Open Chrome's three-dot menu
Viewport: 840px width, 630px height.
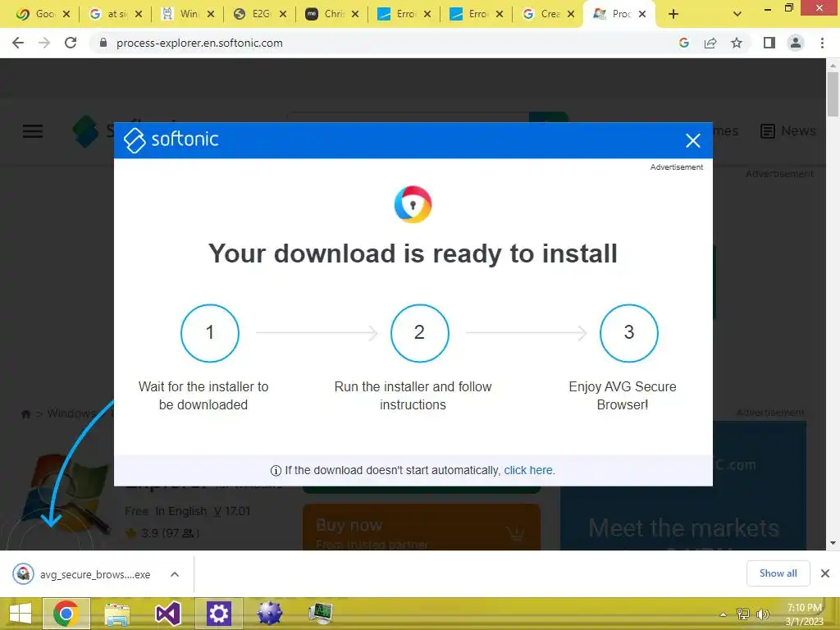click(x=822, y=43)
